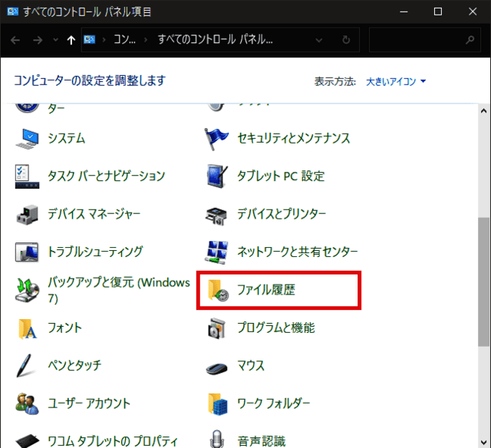Click the ペンとタッチ pen icon
Image resolution: width=491 pixels, height=448 pixels.
tap(28, 366)
